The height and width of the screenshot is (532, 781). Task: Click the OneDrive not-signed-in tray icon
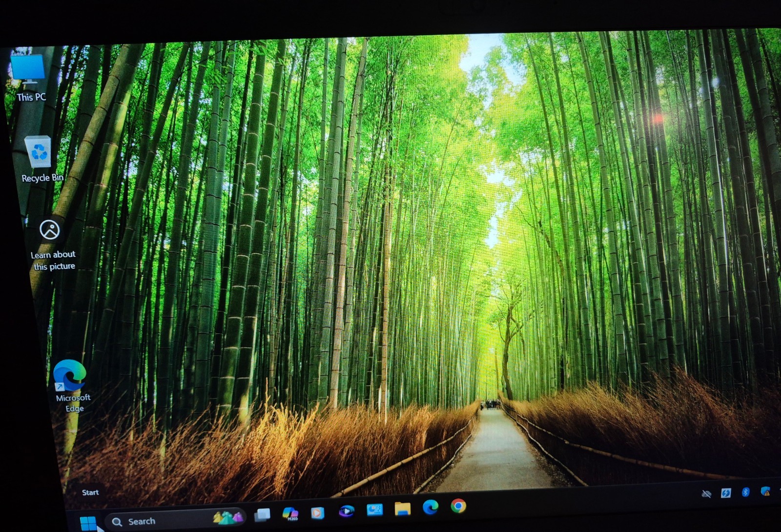click(x=706, y=494)
